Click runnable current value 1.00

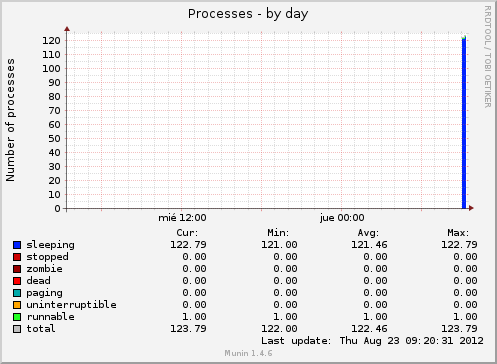[194, 317]
